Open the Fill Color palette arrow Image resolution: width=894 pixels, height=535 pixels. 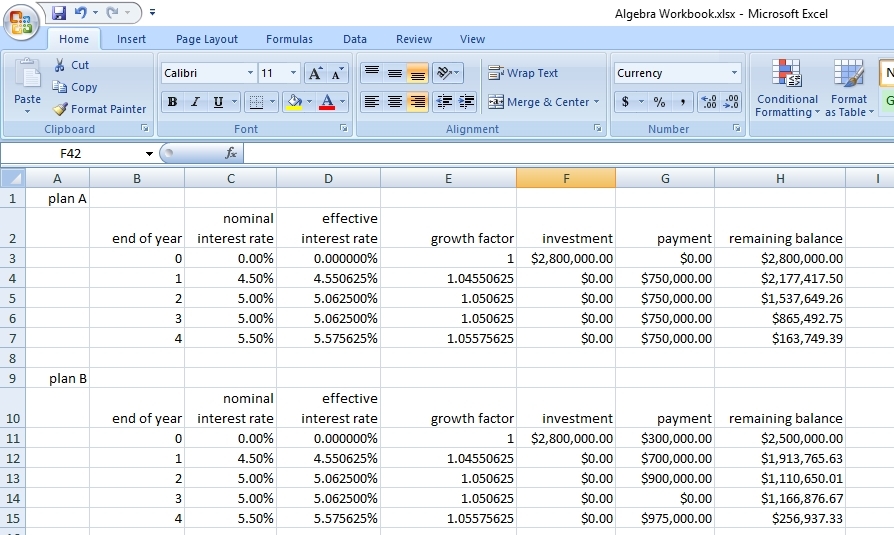click(x=310, y=102)
